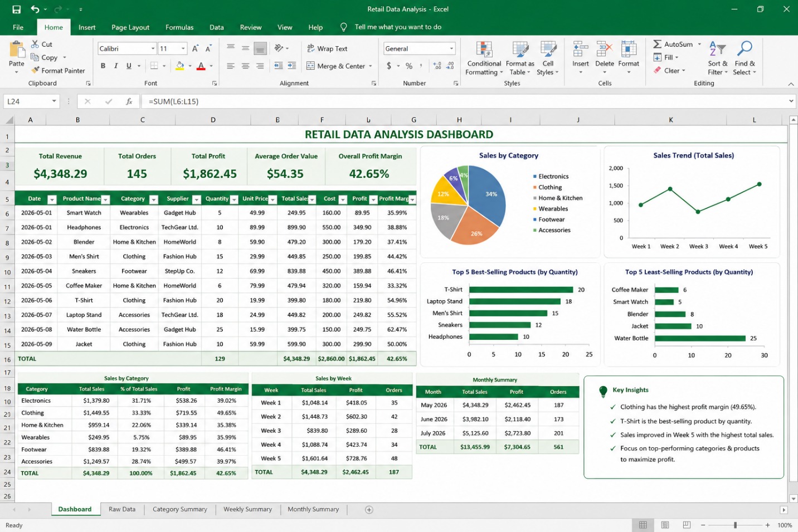The width and height of the screenshot is (798, 532).
Task: Toggle Wrap Text on
Action: pos(327,48)
